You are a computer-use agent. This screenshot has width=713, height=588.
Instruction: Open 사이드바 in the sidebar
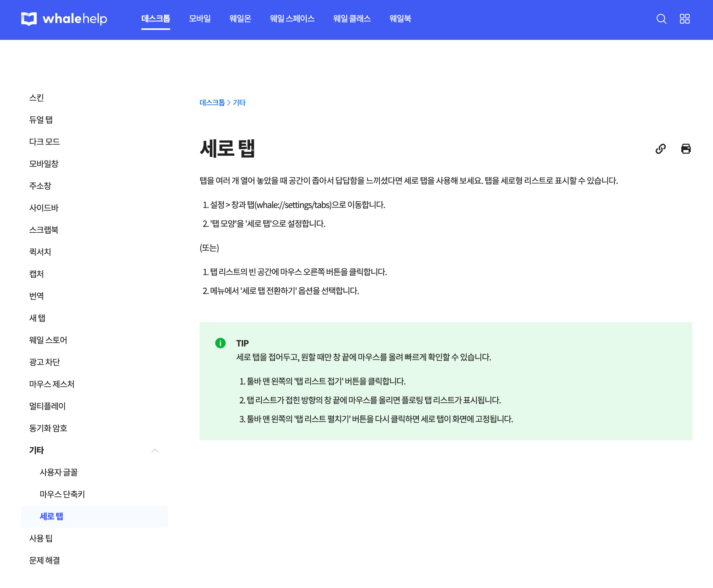coord(44,208)
